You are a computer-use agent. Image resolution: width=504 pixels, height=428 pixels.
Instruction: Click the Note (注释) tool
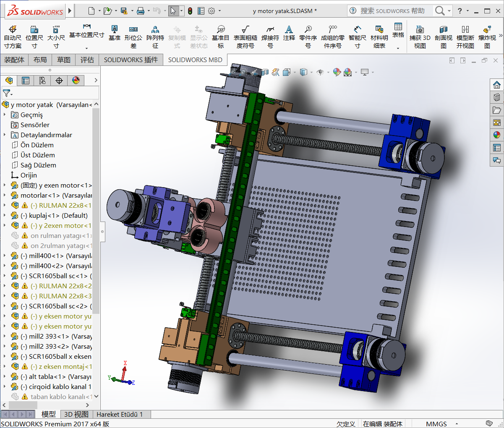click(289, 33)
